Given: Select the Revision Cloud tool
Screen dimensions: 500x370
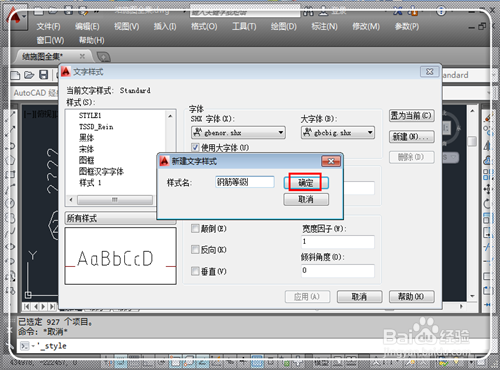Looking at the screenshot, I should pyautogui.click(x=10, y=217).
